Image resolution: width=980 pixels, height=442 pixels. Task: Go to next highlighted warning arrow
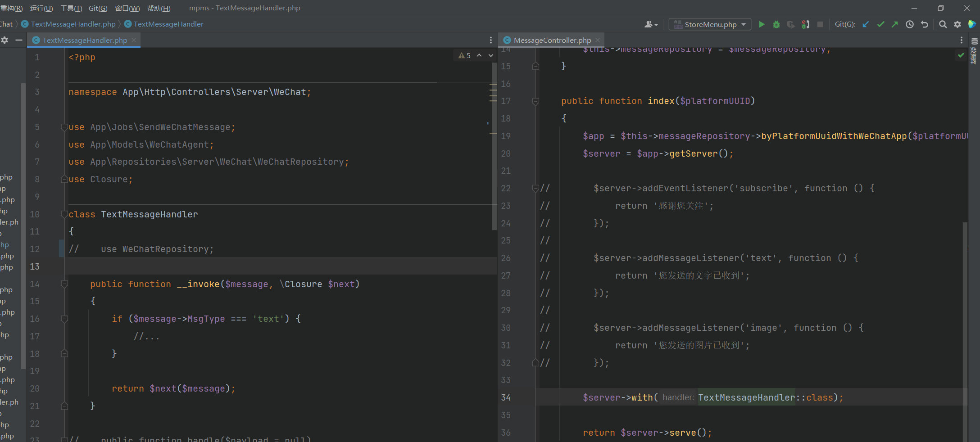pos(491,55)
